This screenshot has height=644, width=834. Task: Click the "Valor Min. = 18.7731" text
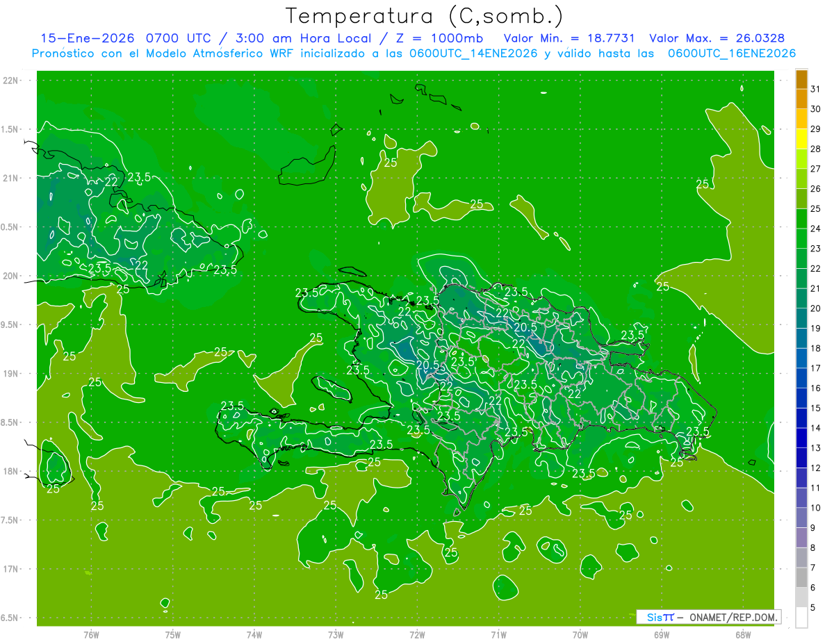[569, 38]
